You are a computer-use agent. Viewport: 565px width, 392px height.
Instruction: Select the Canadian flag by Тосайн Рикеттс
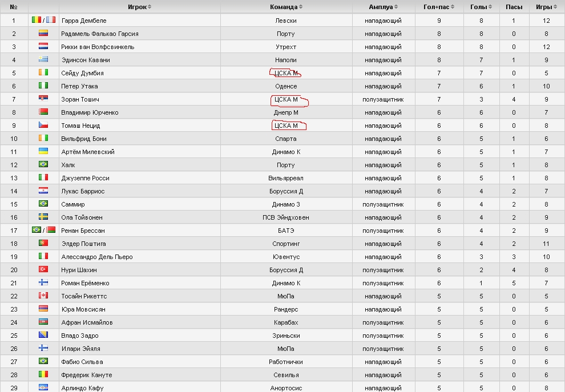point(43,296)
